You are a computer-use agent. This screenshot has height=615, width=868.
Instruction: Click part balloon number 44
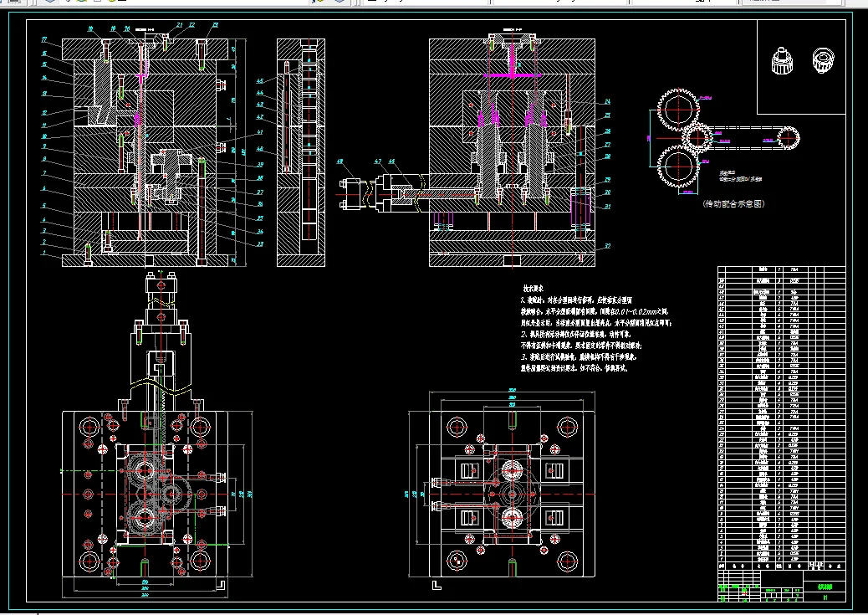259,93
